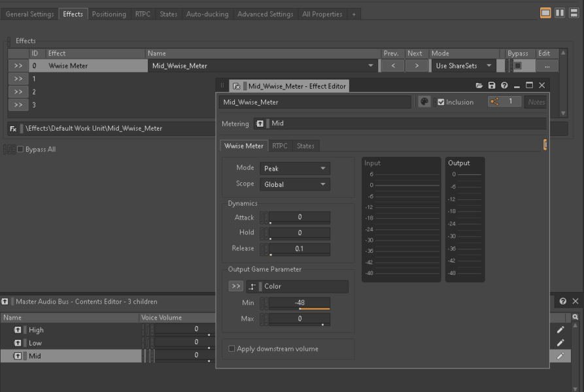Check the Bypass All checkbox
The height and width of the screenshot is (392, 584).
(x=20, y=149)
